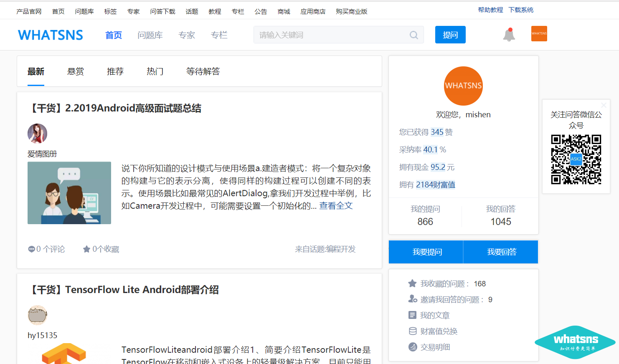Open the 帮助教程 link at top
This screenshot has width=619, height=364.
490,10
